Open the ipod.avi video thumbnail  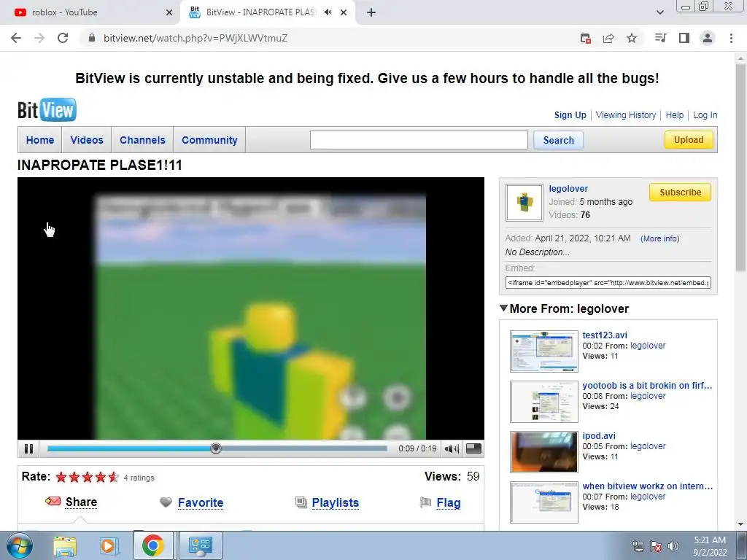(544, 452)
